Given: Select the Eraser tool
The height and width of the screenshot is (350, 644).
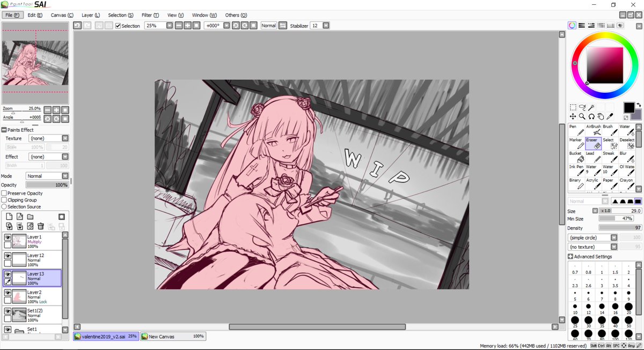Looking at the screenshot, I should point(593,143).
